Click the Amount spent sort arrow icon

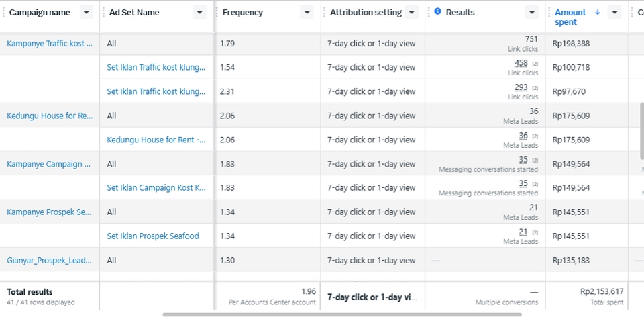click(x=597, y=12)
